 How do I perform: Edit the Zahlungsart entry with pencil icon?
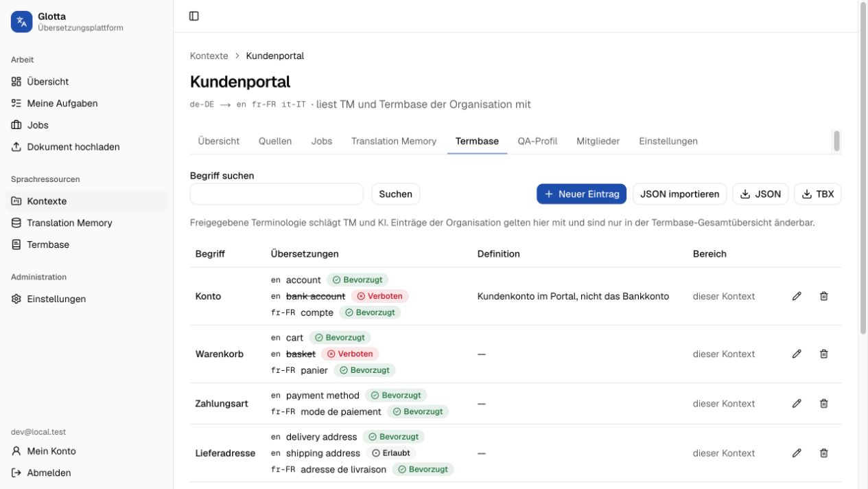[x=797, y=404]
